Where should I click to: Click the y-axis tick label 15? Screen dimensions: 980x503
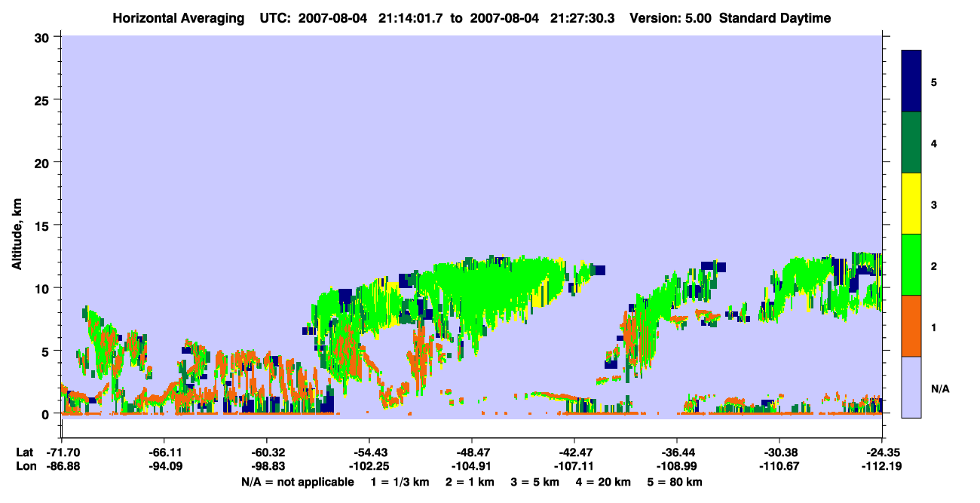(44, 225)
